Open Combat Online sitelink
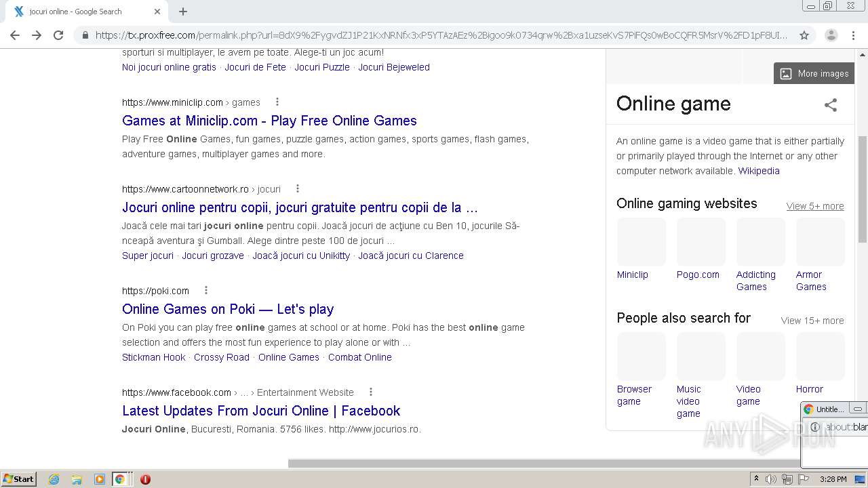Screen dimensions: 868x488 click(360, 357)
